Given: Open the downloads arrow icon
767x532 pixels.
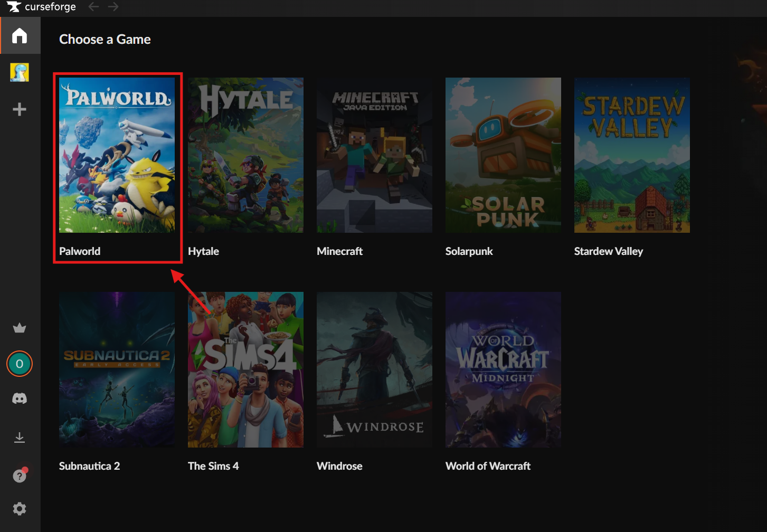Looking at the screenshot, I should (20, 438).
